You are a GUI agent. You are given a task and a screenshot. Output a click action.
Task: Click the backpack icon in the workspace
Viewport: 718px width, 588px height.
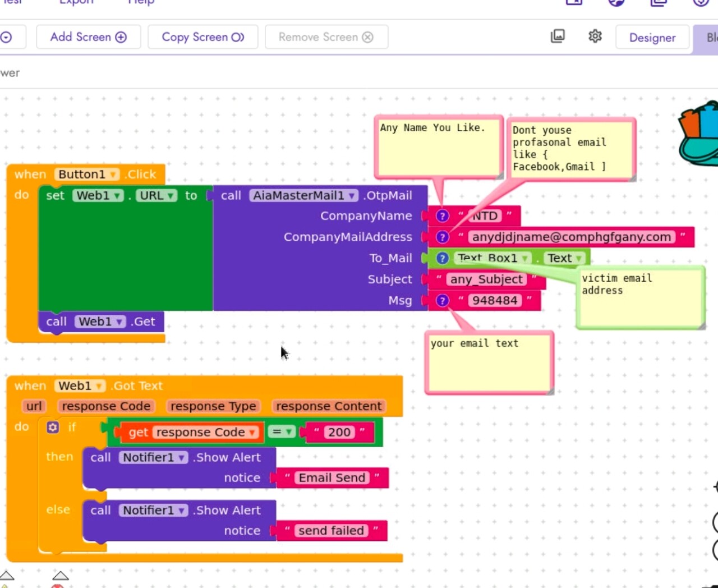click(x=699, y=135)
